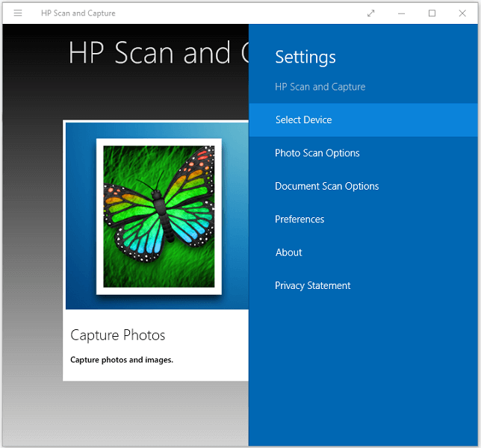Screen dimensions: 481x448
Task: Click the title bar 'HP Scan and Capture' text
Action: [78, 13]
